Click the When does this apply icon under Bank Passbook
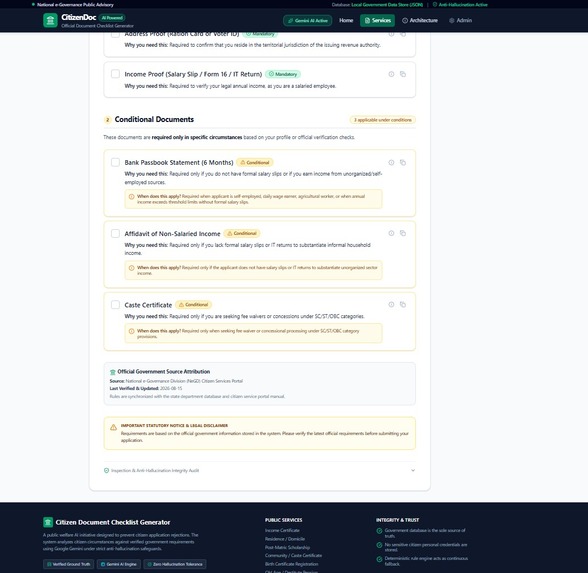Screen dimensions: 588x573 (131, 196)
